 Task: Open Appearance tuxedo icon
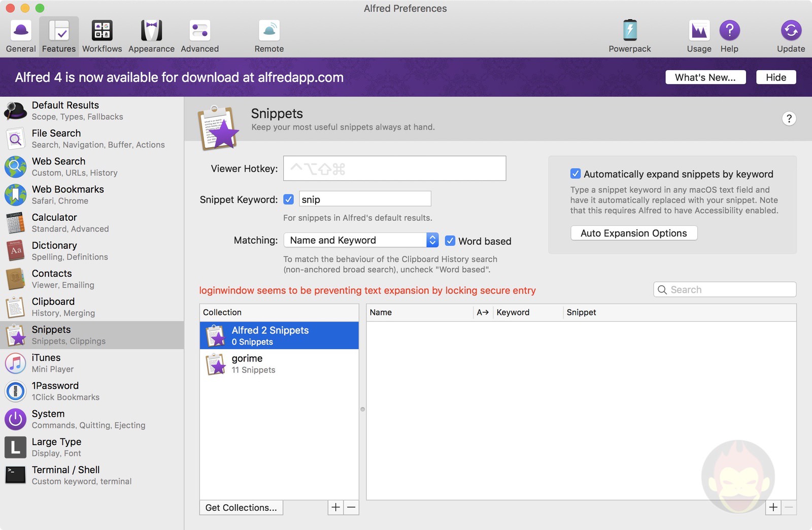click(x=151, y=37)
